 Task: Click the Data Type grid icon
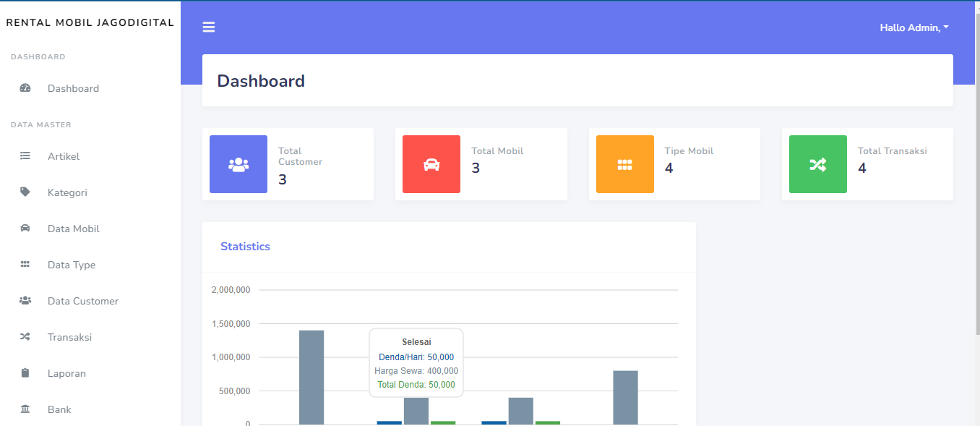point(25,265)
